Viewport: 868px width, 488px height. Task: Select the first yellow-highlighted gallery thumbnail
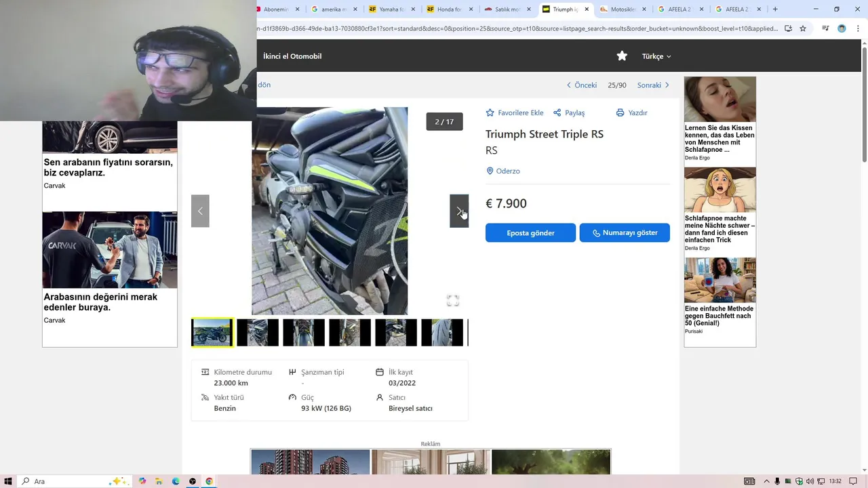212,333
